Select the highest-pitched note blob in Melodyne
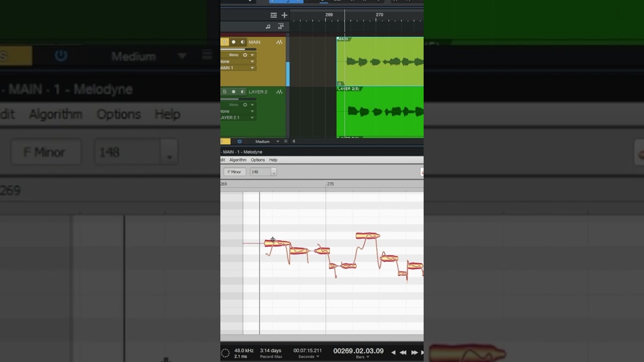The width and height of the screenshot is (644, 362). [367, 235]
